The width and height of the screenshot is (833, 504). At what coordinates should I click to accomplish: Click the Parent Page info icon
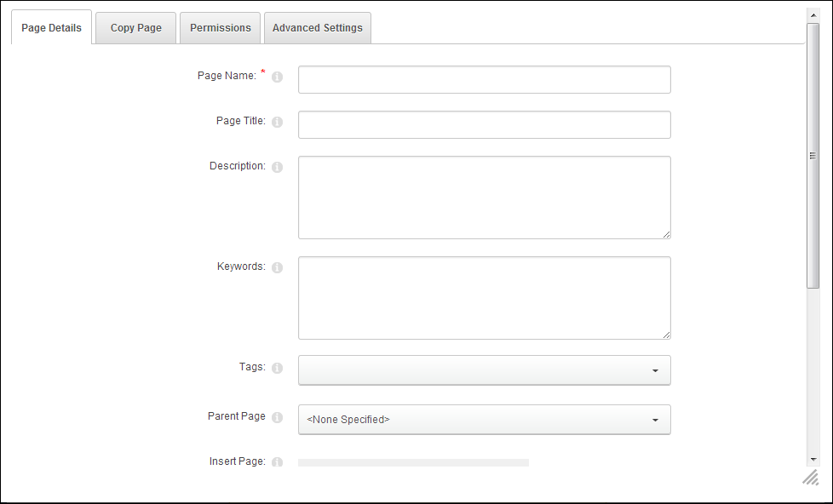click(x=278, y=417)
